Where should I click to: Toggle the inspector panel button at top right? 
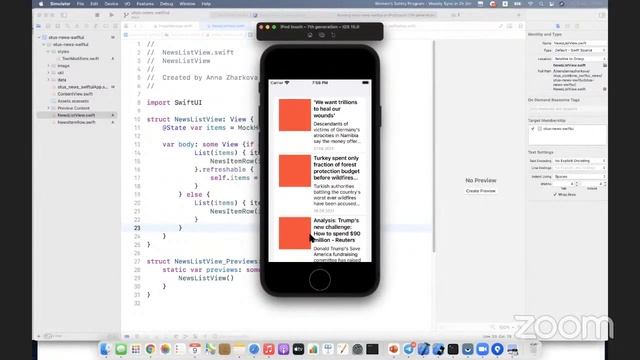tap(602, 15)
